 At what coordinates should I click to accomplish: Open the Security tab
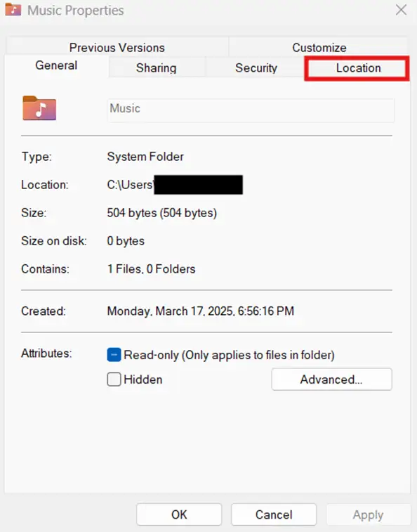(x=256, y=68)
